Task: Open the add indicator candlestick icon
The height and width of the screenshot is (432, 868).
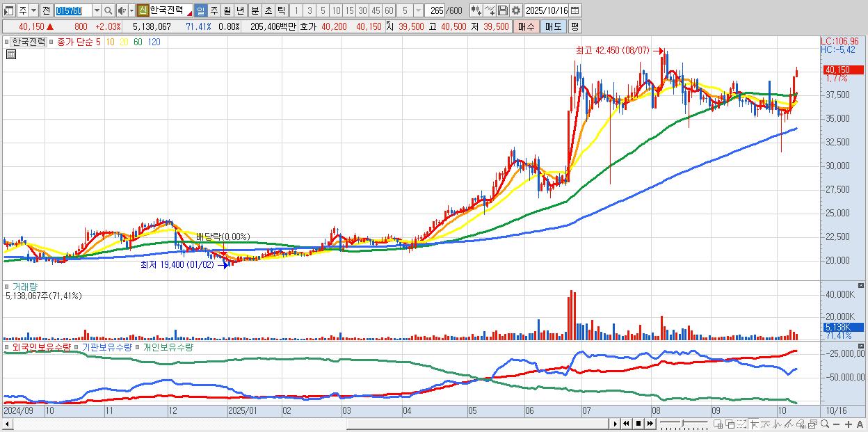Action: [x=476, y=10]
